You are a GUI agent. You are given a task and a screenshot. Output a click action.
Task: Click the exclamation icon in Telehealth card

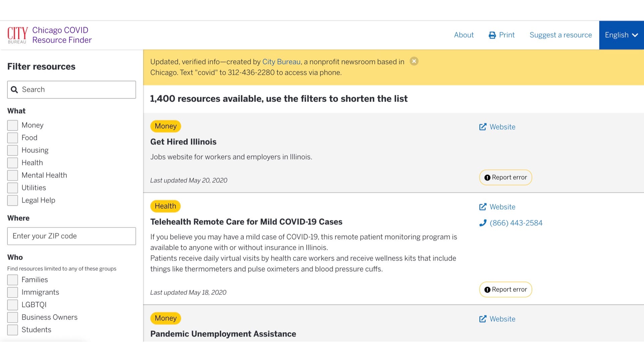coord(487,290)
